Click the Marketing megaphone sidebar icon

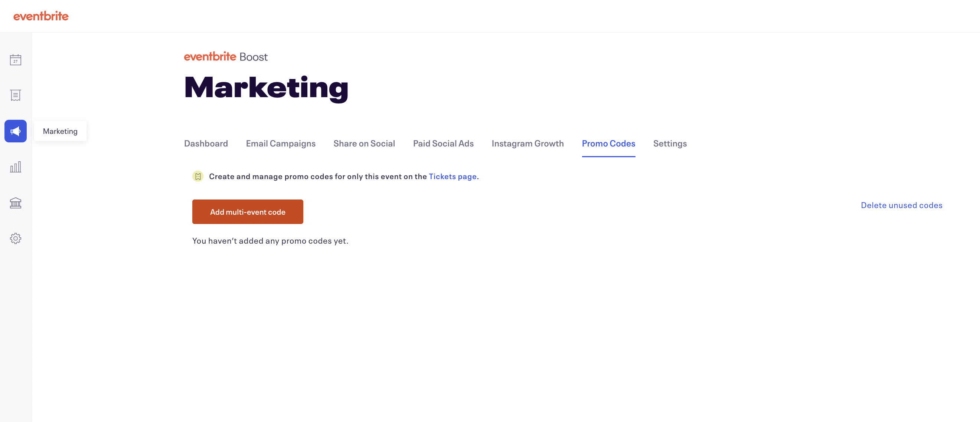16,131
